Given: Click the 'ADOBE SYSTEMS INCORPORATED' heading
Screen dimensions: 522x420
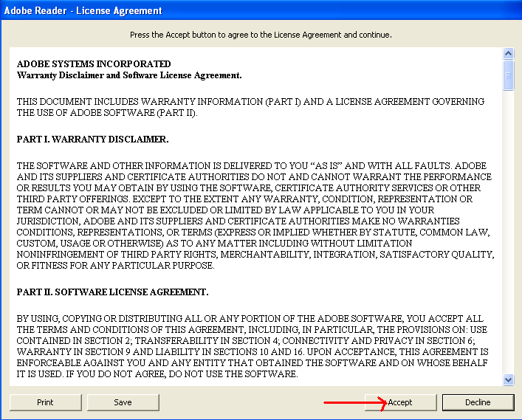Looking at the screenshot, I should (94, 64).
